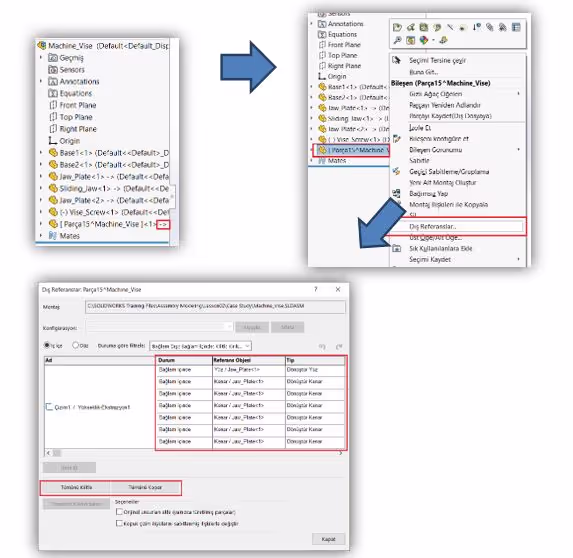Select the 'Dönüştür Yüz' type cell
The image size is (573, 558).
click(x=314, y=370)
